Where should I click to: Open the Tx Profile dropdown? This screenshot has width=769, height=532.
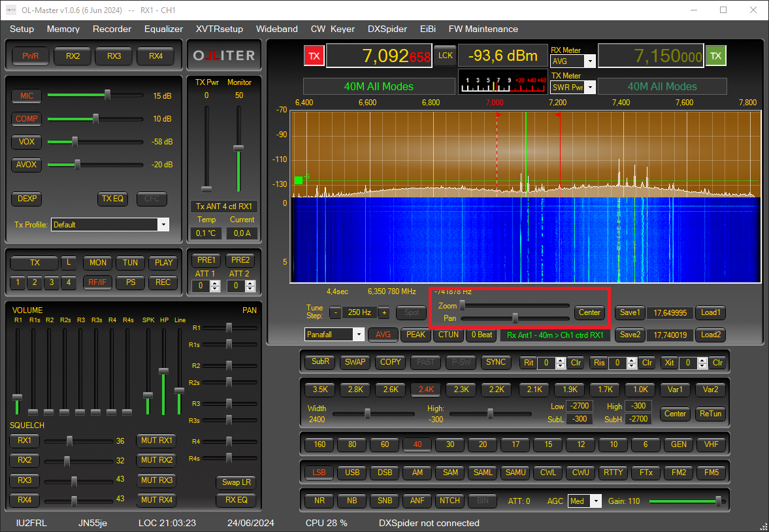pos(163,224)
